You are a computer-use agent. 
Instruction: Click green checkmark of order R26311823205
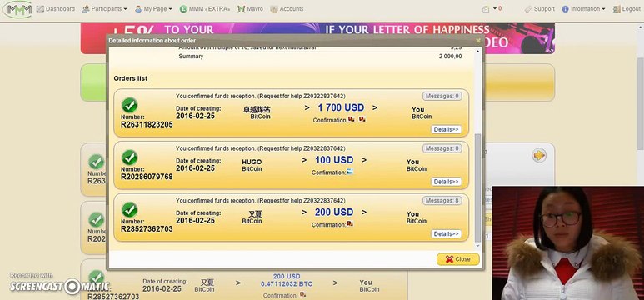[129, 105]
